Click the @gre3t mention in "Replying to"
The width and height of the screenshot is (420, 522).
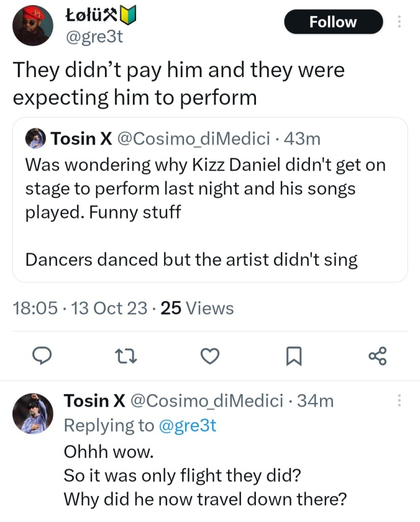[x=189, y=425]
